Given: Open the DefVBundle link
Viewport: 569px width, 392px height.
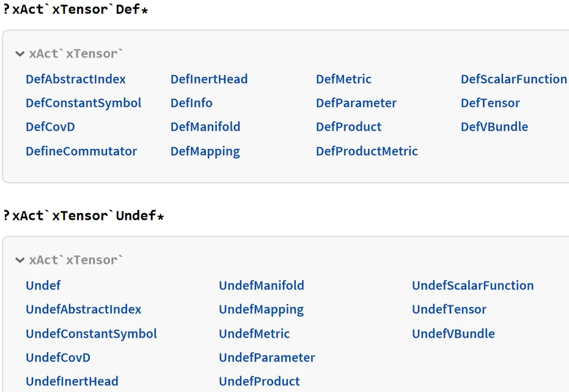Looking at the screenshot, I should coord(494,127).
